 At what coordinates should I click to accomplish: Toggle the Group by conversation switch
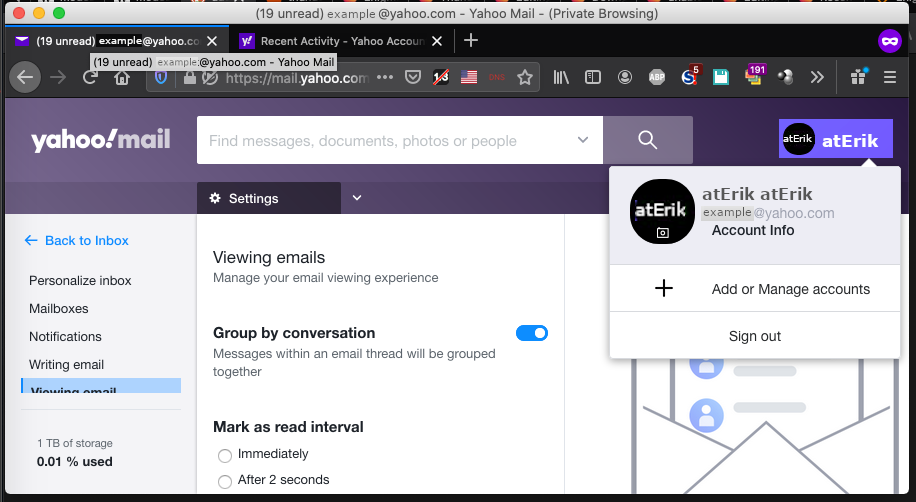click(532, 333)
